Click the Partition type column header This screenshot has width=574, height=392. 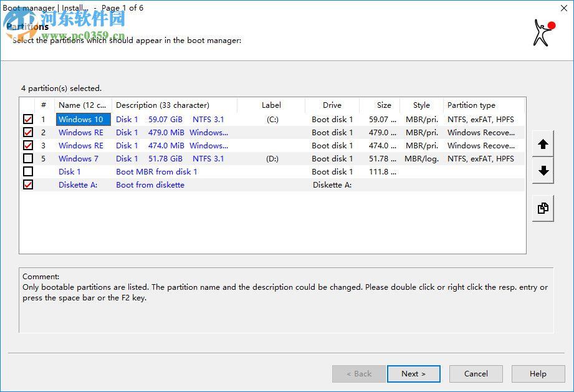[x=471, y=105]
